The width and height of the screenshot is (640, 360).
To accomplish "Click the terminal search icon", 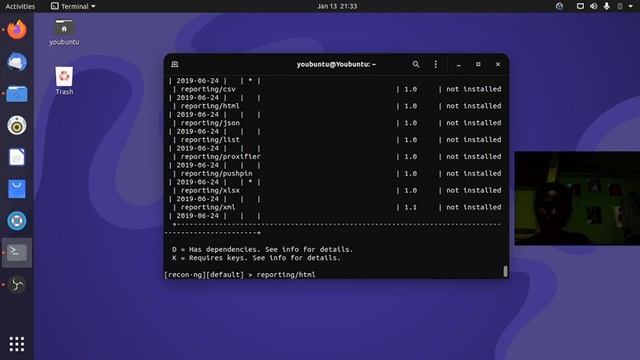I will pyautogui.click(x=416, y=64).
